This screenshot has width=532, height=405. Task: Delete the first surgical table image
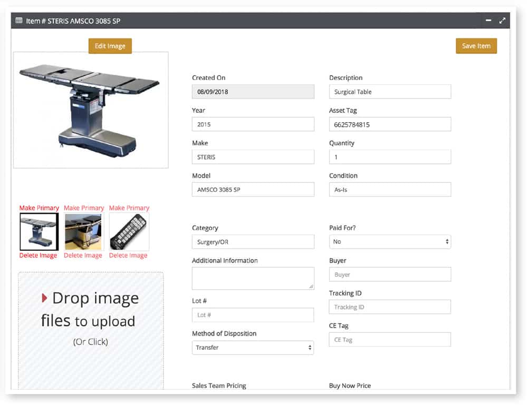[38, 255]
